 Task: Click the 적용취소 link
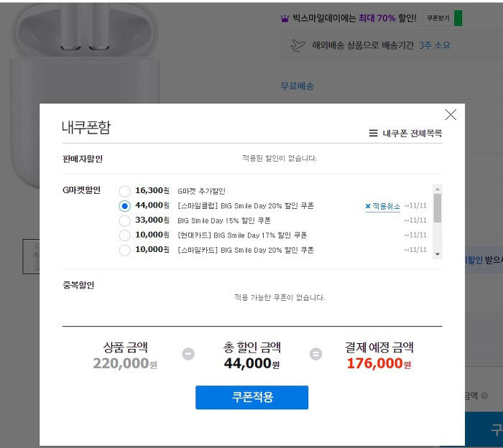point(386,206)
